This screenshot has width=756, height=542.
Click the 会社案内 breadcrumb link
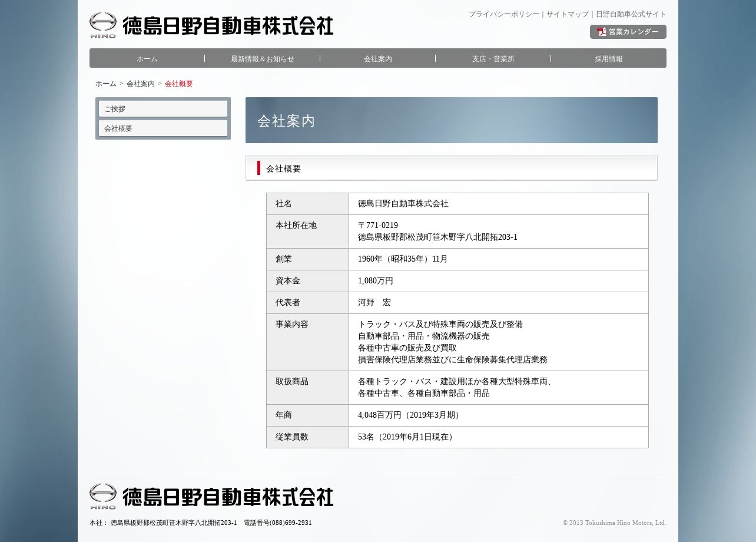click(x=141, y=84)
